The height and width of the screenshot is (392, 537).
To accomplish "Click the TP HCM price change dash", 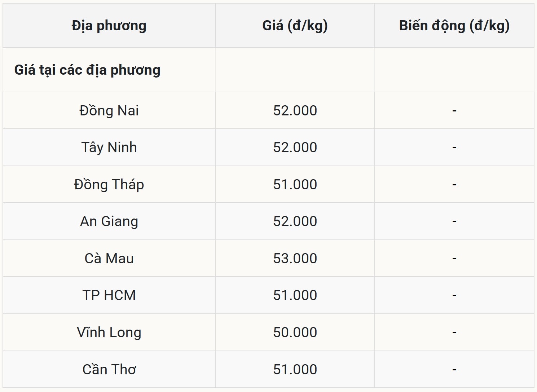I will (454, 295).
